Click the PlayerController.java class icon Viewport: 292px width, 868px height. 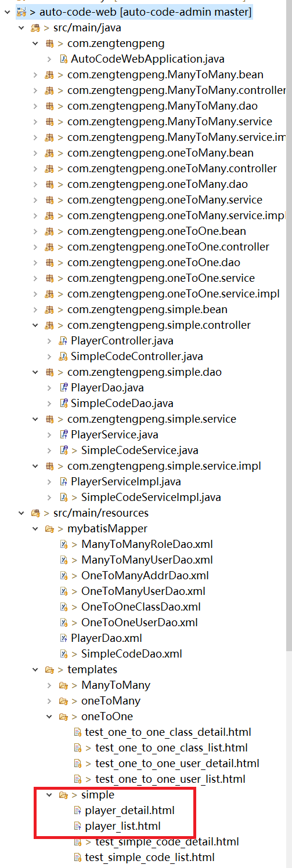(x=64, y=341)
